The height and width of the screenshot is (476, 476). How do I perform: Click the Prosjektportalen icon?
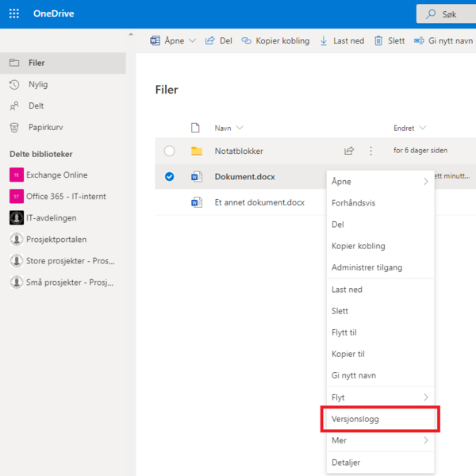point(17,240)
